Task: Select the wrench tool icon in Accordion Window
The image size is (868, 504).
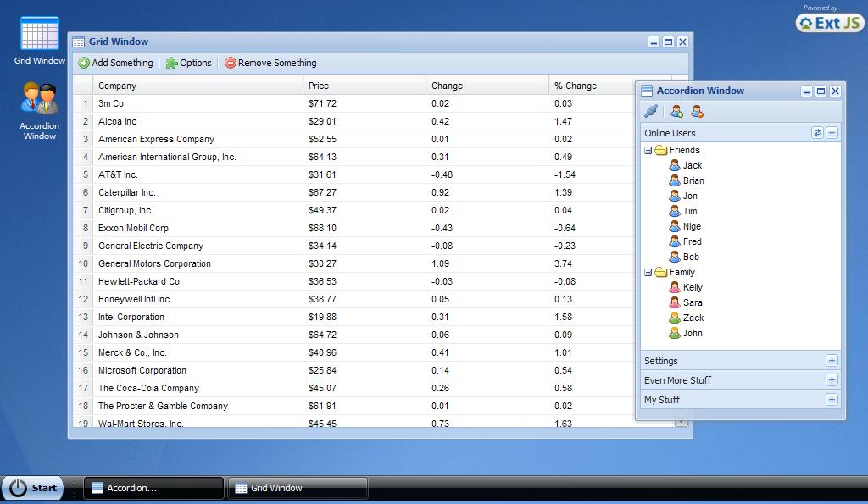Action: click(x=652, y=110)
